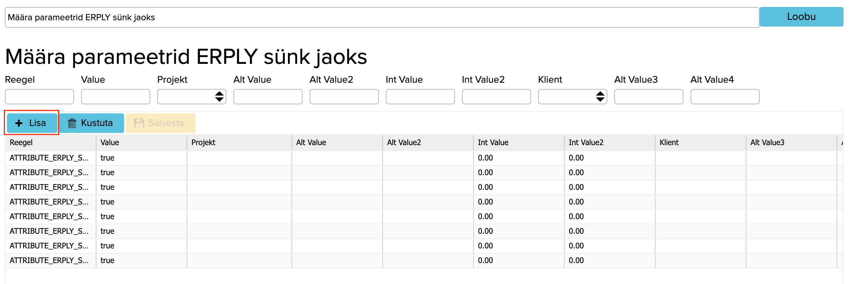Cancel with the Loobu button

pos(801,17)
